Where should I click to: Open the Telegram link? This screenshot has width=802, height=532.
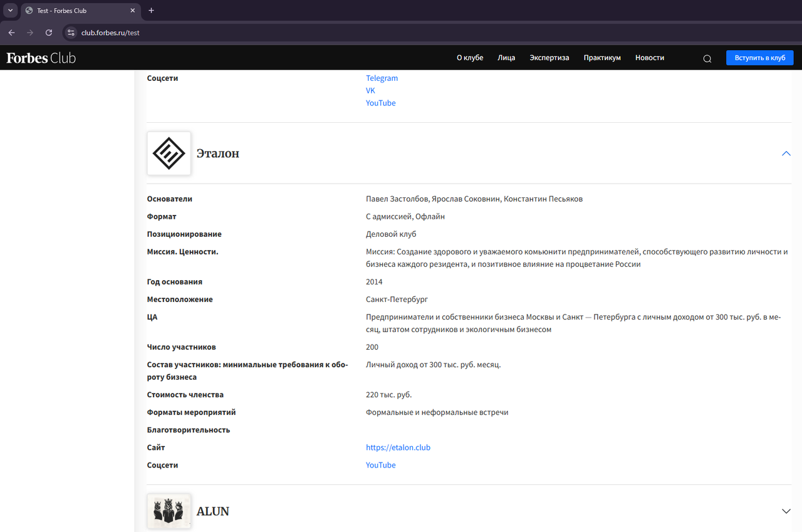click(382, 78)
